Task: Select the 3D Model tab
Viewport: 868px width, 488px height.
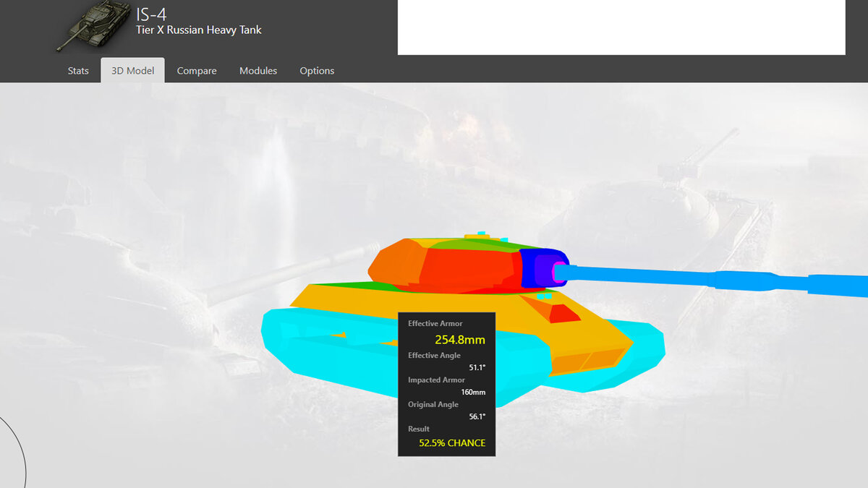Action: tap(132, 71)
